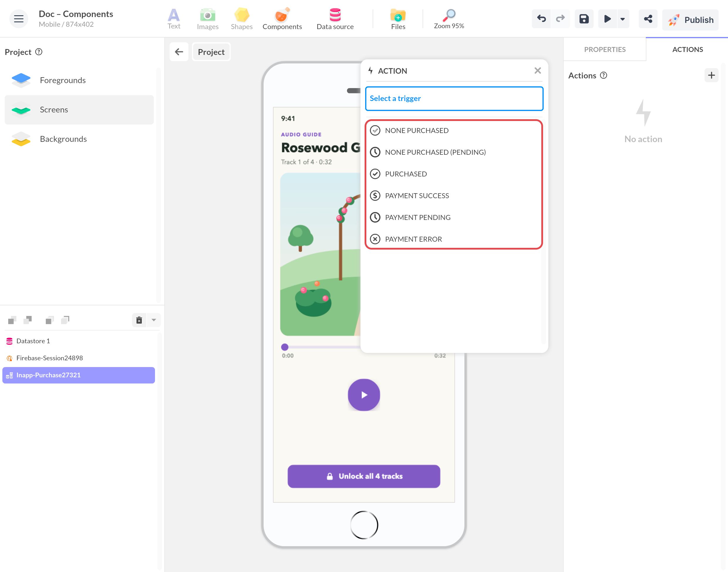Switch to the ACTIONS tab
Viewport: 728px width, 572px height.
[x=687, y=49]
